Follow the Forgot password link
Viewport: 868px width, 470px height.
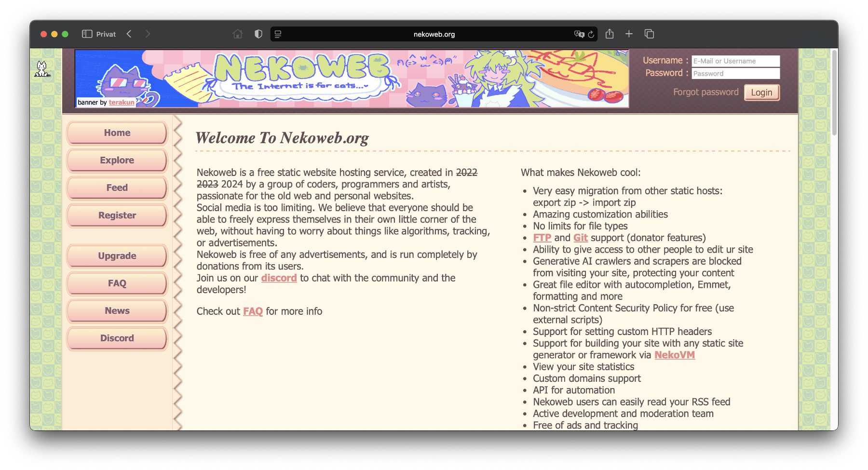705,92
